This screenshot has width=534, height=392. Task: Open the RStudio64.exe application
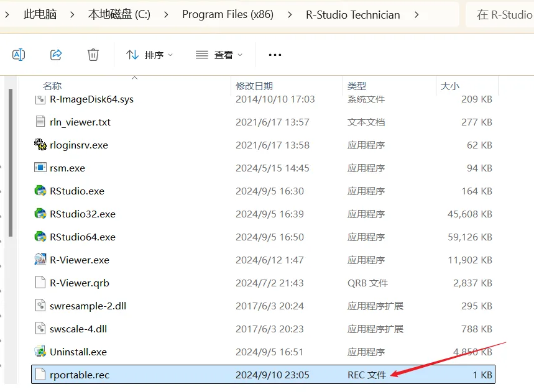tap(84, 237)
